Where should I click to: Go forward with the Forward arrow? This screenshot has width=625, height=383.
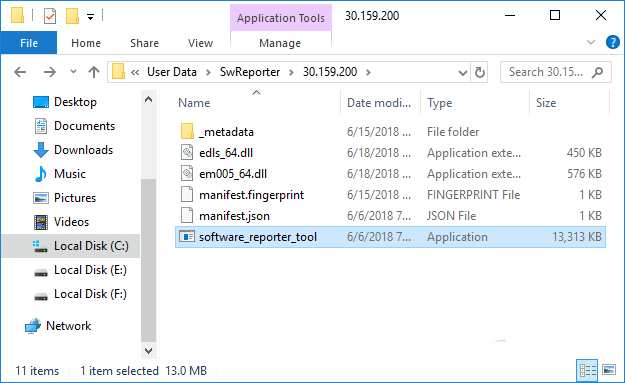pyautogui.click(x=50, y=72)
